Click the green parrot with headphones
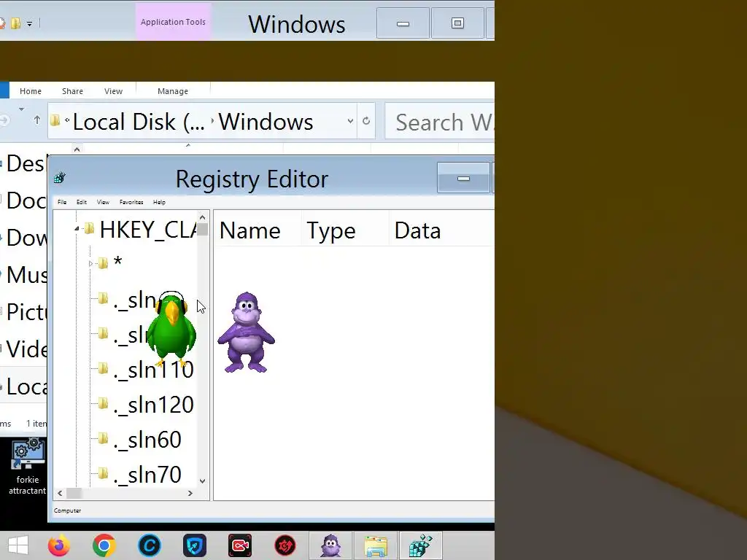The image size is (747, 560). pyautogui.click(x=171, y=330)
